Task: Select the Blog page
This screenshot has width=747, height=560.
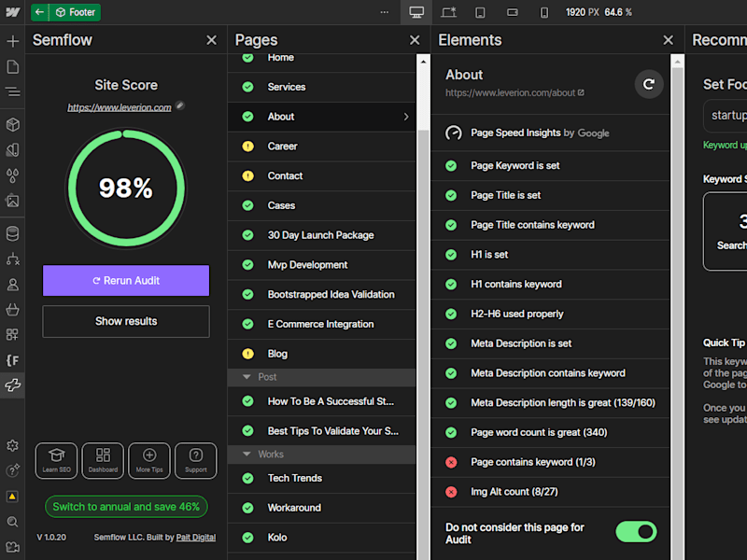Action: click(x=321, y=354)
